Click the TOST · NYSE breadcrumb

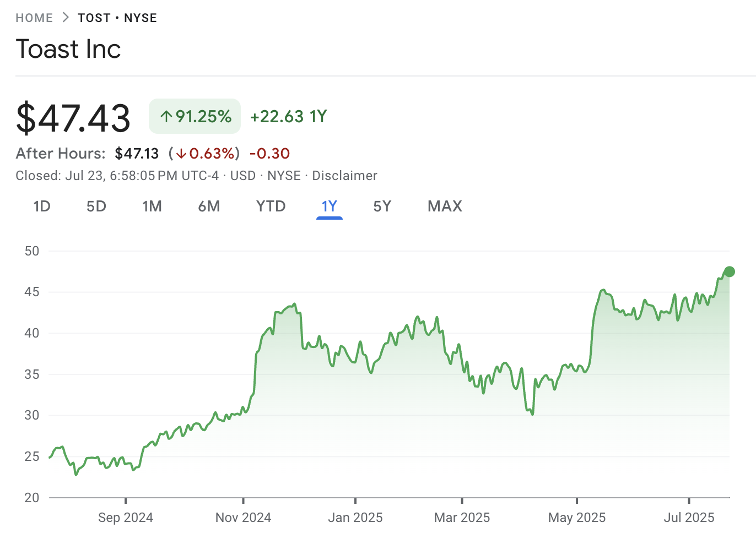click(117, 18)
